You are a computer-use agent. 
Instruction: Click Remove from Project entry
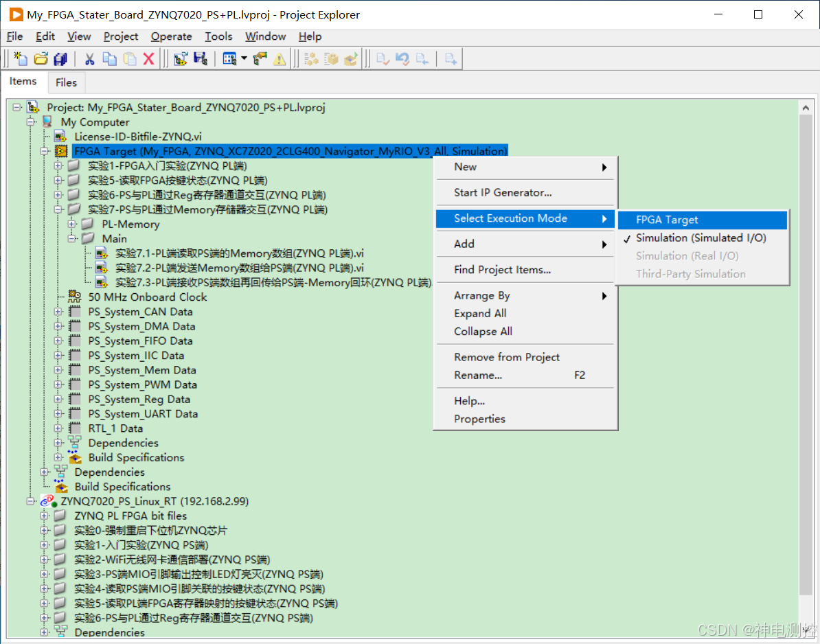point(525,358)
